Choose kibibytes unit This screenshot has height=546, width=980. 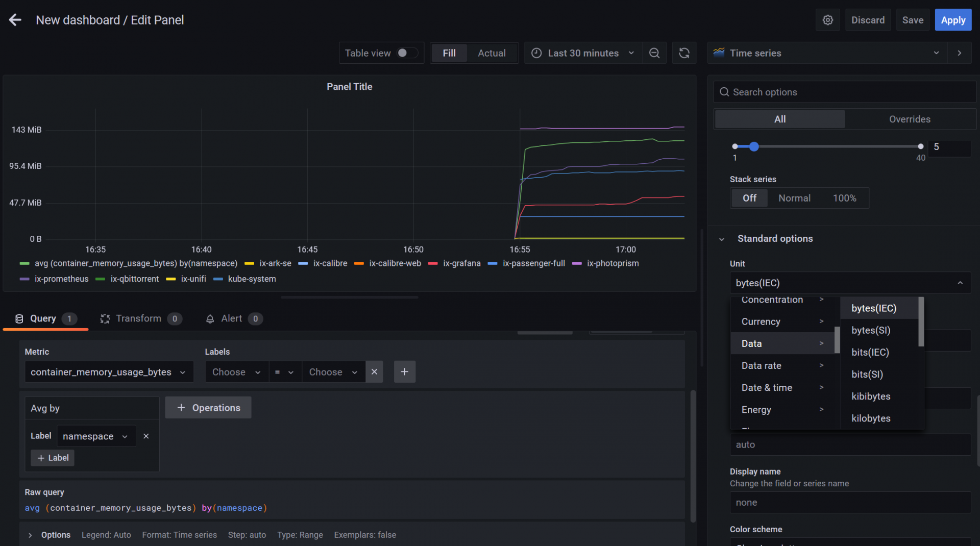[879, 396]
